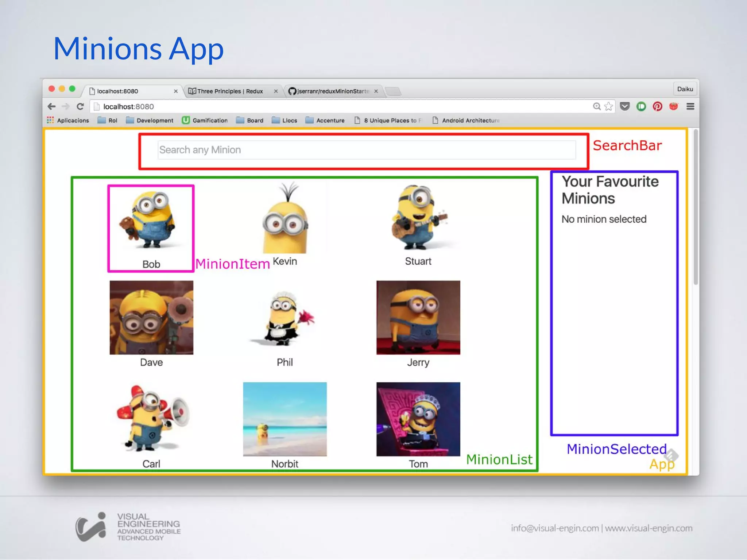Click the reload page icon
This screenshot has height=560, width=747.
click(x=80, y=106)
